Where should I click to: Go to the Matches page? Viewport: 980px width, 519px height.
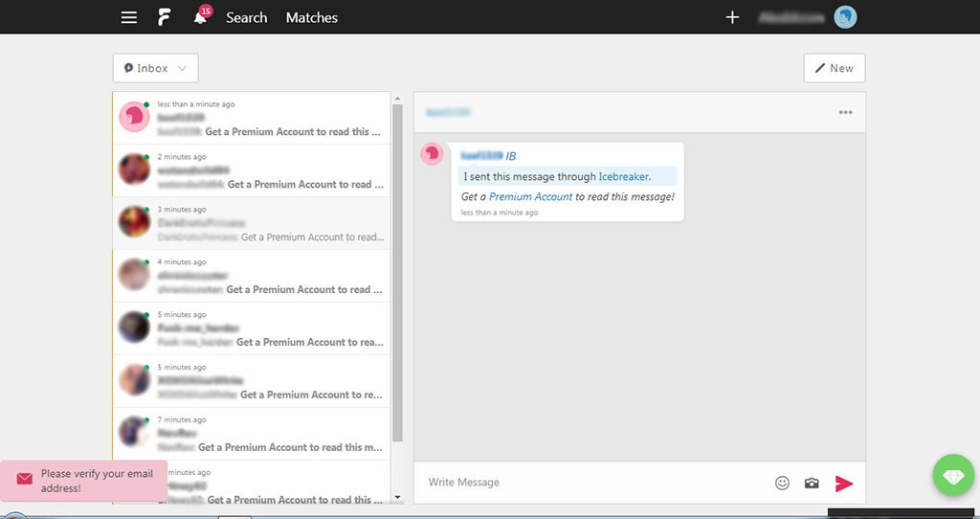(312, 17)
